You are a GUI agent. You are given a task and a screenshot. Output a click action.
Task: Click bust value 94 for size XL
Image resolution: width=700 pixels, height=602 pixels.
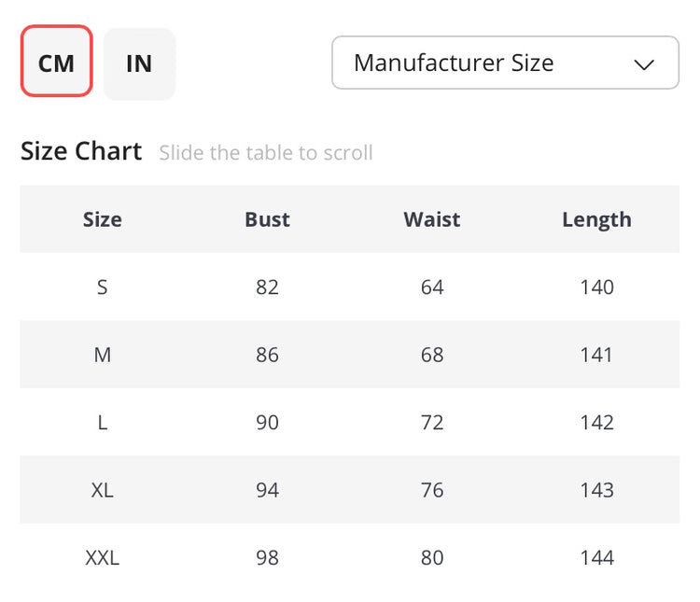267,490
